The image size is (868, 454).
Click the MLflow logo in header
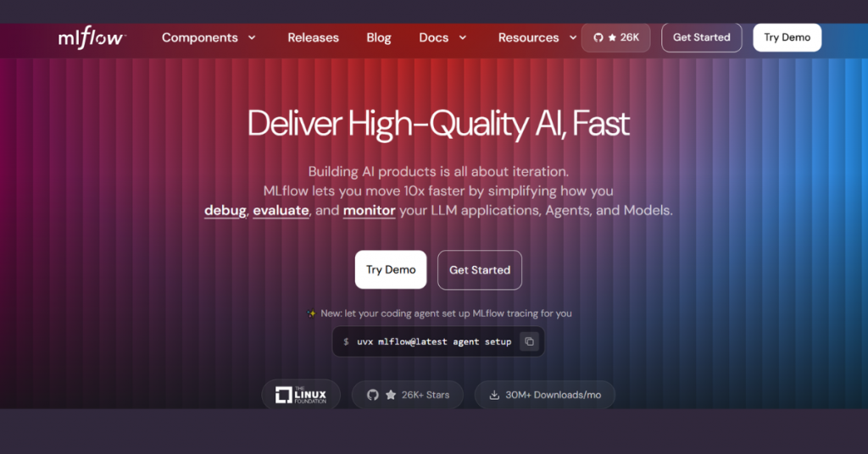pyautogui.click(x=92, y=37)
